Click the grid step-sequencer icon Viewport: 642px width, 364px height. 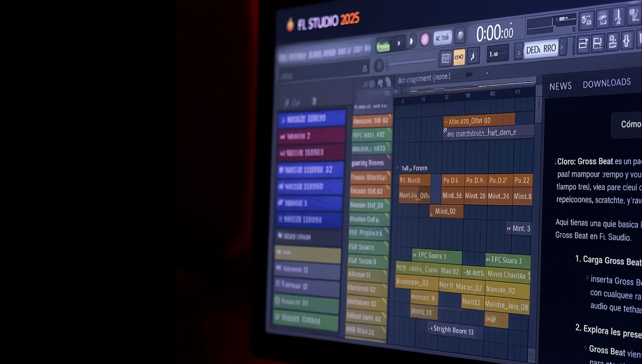pyautogui.click(x=446, y=59)
